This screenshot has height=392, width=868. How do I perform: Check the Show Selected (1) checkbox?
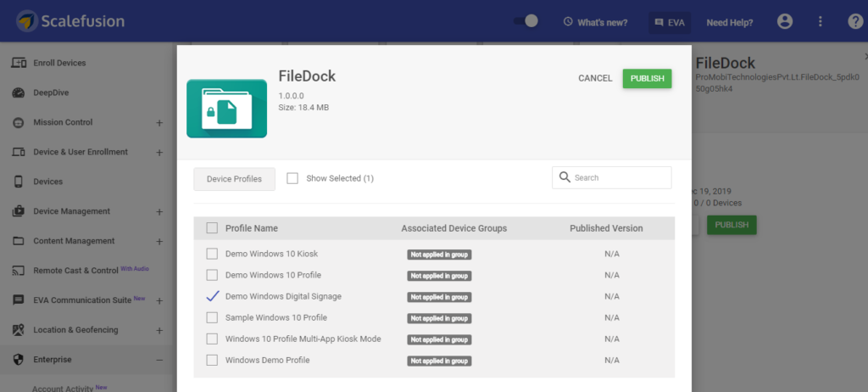[292, 178]
